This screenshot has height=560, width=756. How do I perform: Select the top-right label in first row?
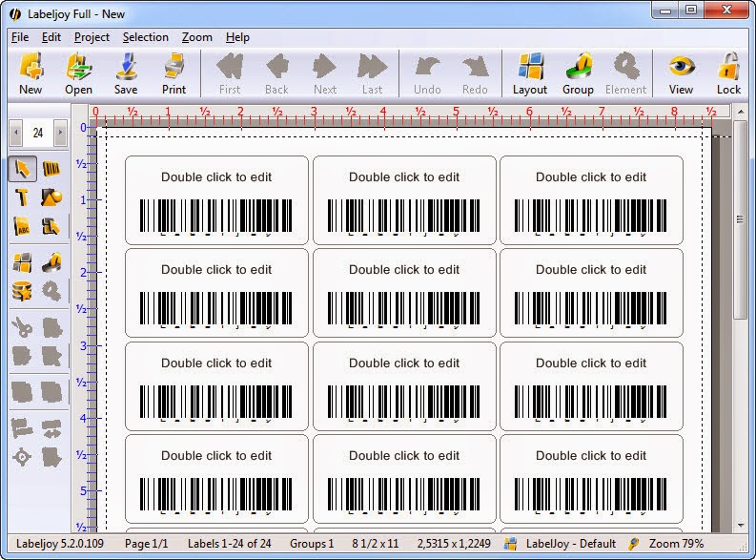click(x=591, y=200)
